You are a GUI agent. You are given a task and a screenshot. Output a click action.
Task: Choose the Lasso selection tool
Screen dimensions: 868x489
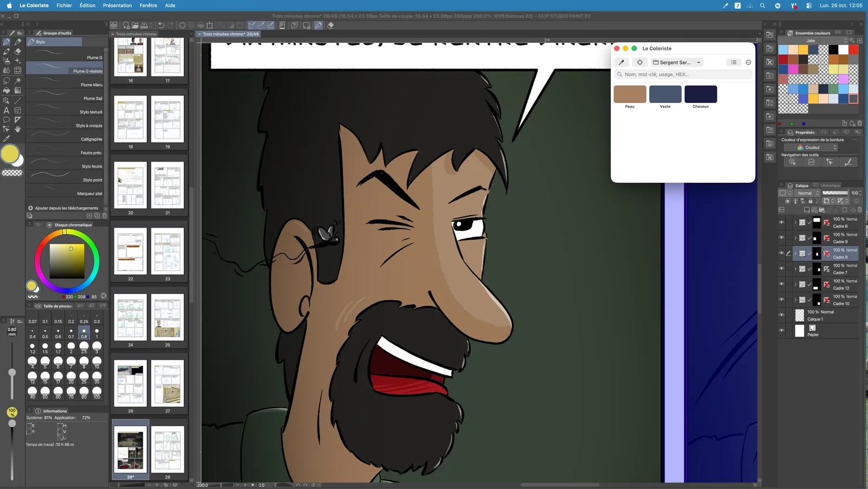click(7, 80)
